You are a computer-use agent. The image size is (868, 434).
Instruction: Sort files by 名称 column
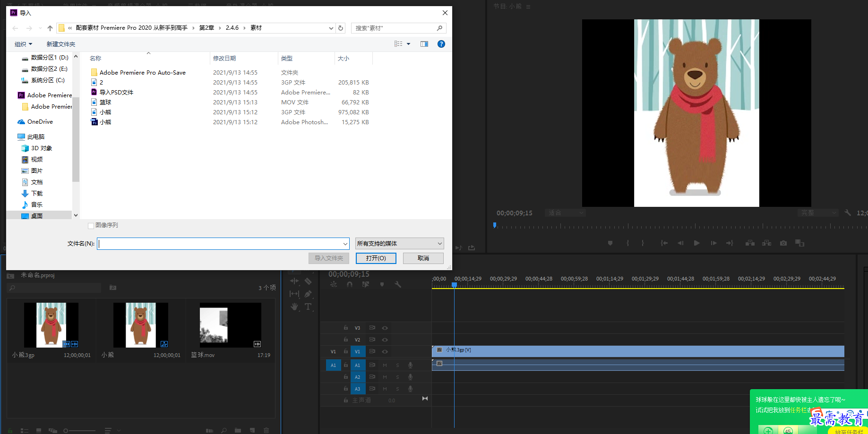(95, 58)
